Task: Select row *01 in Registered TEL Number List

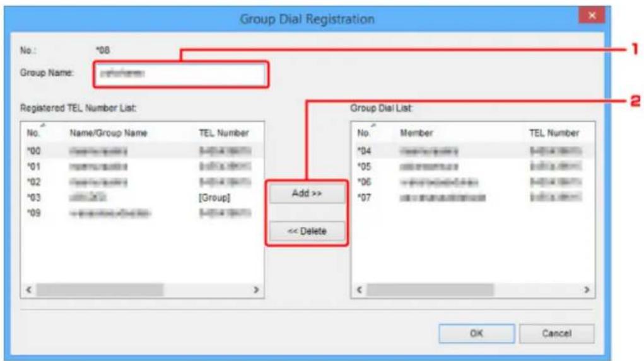Action: (x=143, y=166)
